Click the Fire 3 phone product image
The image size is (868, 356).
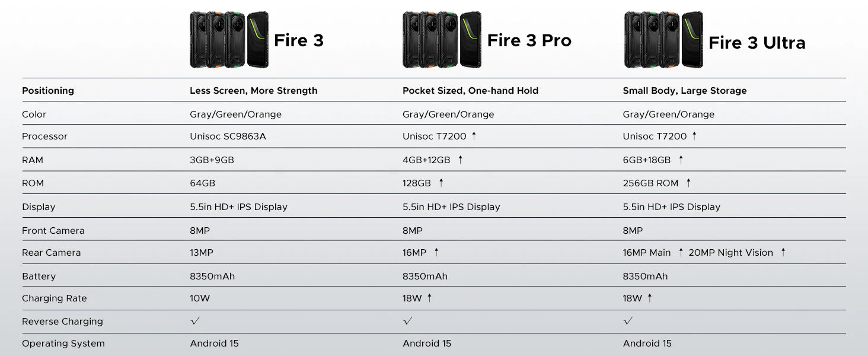tap(229, 40)
